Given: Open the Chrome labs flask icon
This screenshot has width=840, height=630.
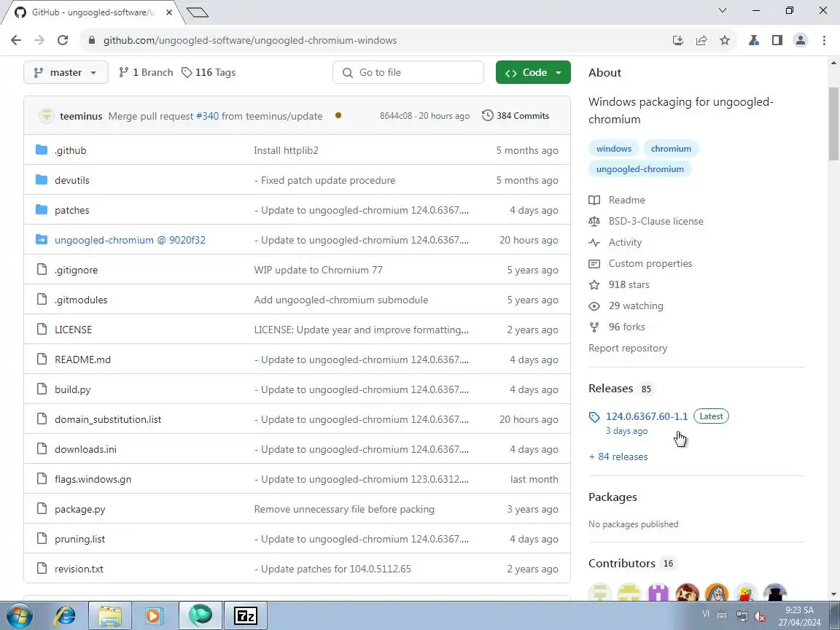Looking at the screenshot, I should [x=754, y=40].
